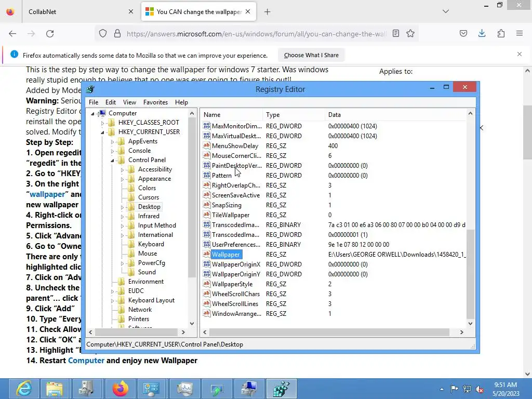Viewport: 532px width, 399px height.
Task: Click the Wallpaper value string icon
Action: coord(207,254)
